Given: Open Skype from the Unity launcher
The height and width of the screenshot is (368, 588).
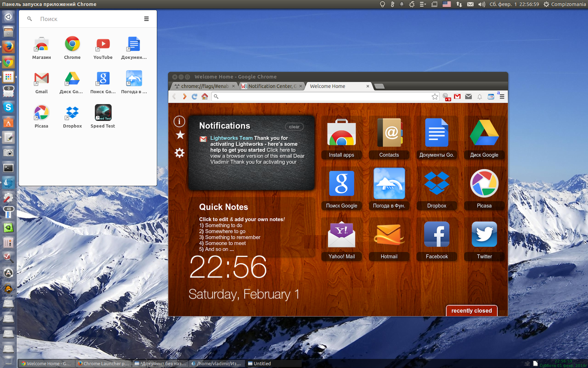Looking at the screenshot, I should point(8,107).
